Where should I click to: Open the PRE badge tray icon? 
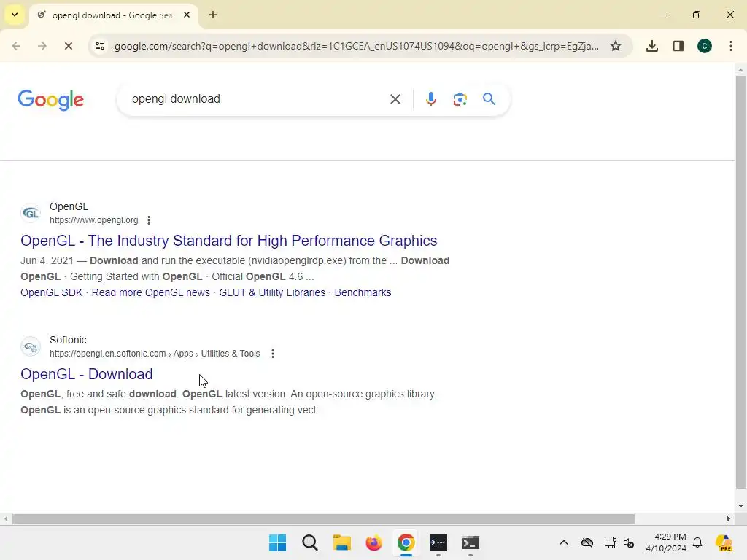(724, 542)
